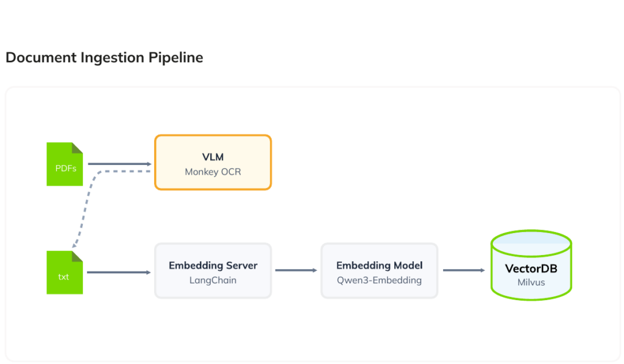Click arrow from Embedding Model to VectorDB
Image resolution: width=624 pixels, height=364 pixels.
(x=464, y=270)
